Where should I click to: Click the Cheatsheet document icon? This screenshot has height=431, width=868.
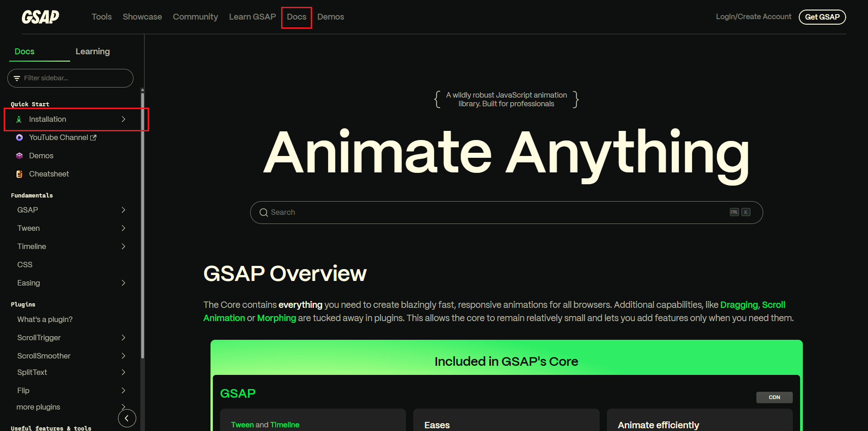(x=19, y=174)
